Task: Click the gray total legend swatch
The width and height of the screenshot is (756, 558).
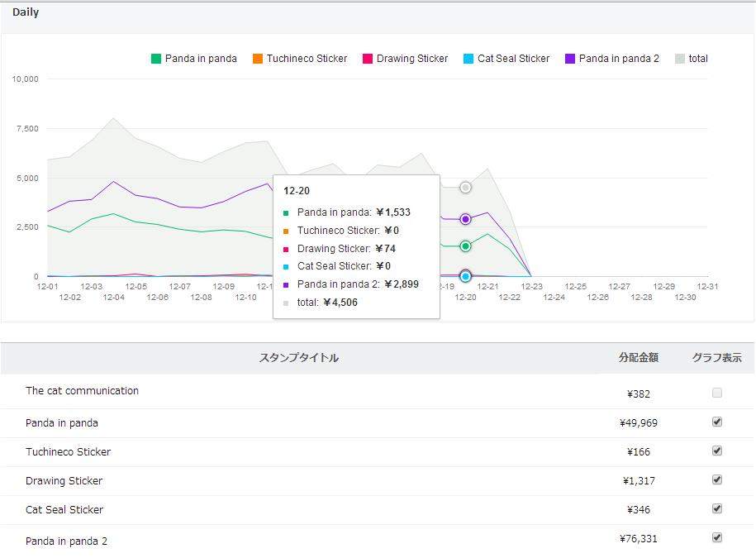Action: [680, 59]
